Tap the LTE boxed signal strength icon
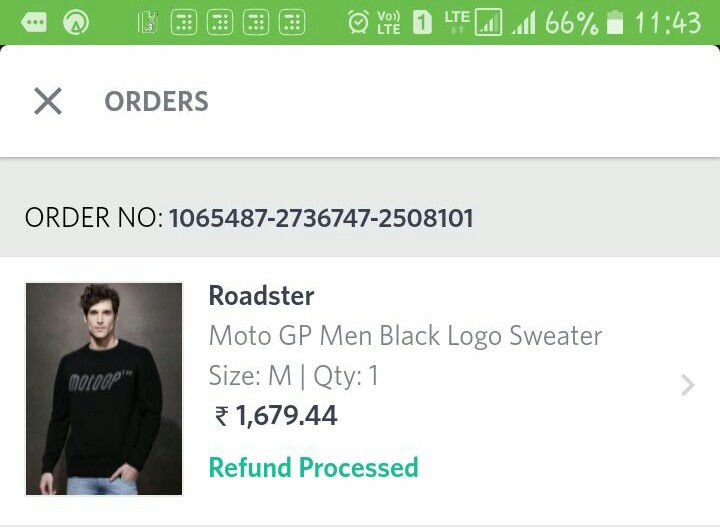The width and height of the screenshot is (720, 531). [488, 23]
